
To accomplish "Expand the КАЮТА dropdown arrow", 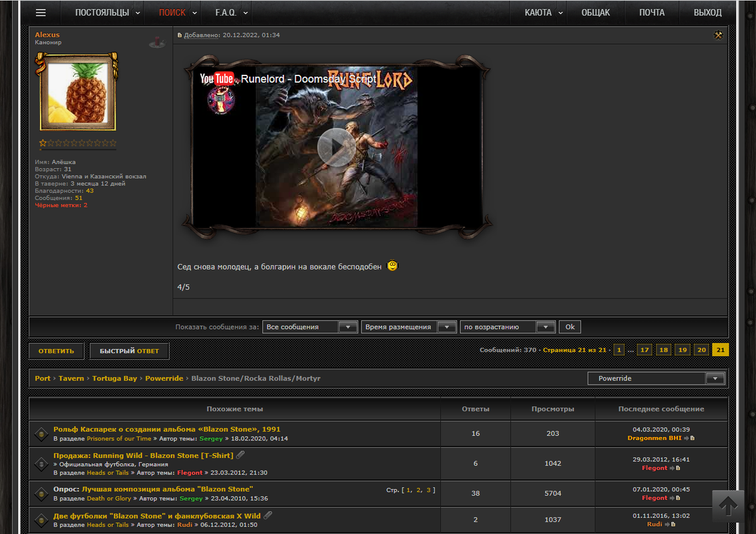I will tap(560, 13).
